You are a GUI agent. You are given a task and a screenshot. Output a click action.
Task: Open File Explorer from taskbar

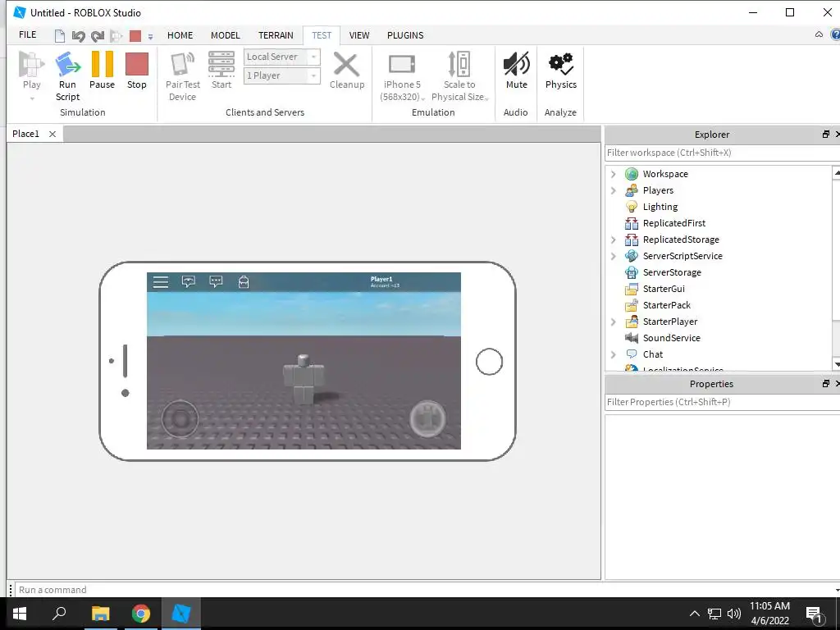click(x=100, y=614)
